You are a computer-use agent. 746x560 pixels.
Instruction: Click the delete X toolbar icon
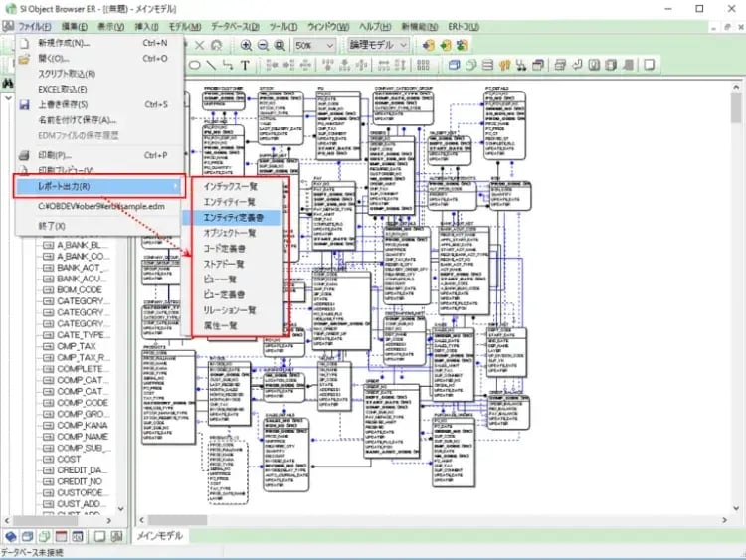(199, 45)
